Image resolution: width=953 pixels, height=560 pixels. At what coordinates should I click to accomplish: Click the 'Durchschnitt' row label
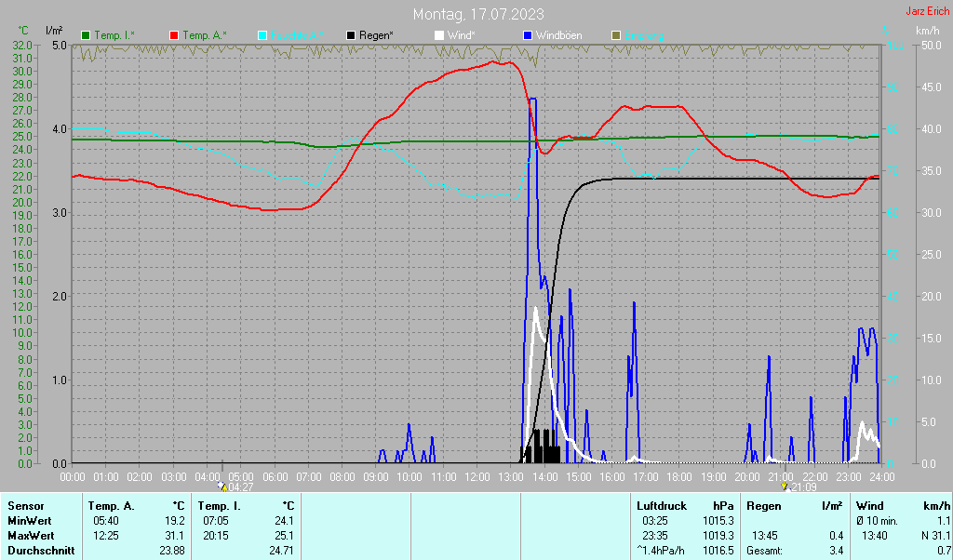[41, 551]
